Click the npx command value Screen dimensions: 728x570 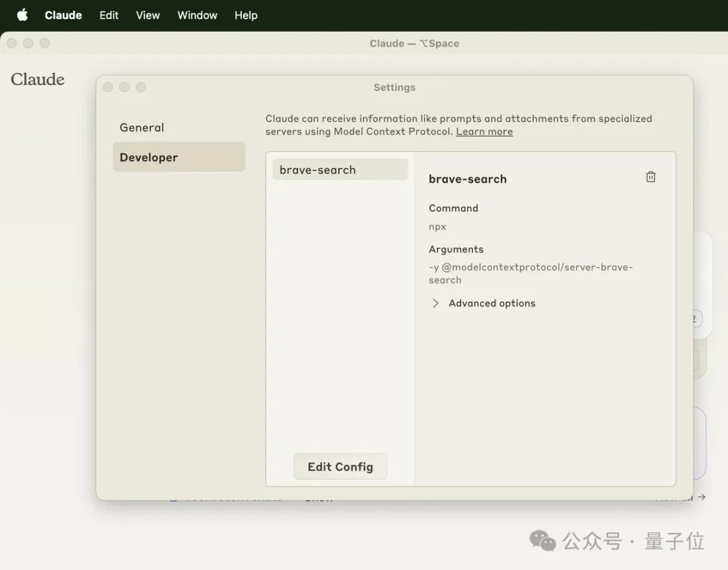click(437, 227)
